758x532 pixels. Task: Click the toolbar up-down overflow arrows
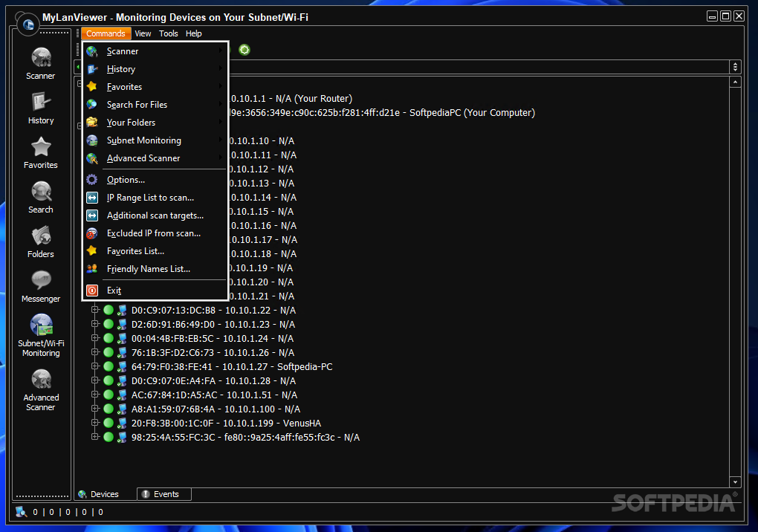(x=735, y=67)
